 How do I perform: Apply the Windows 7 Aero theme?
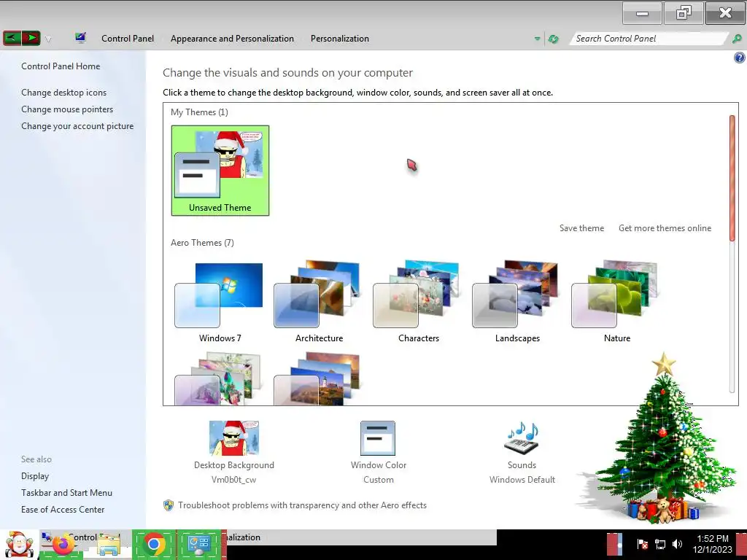220,302
